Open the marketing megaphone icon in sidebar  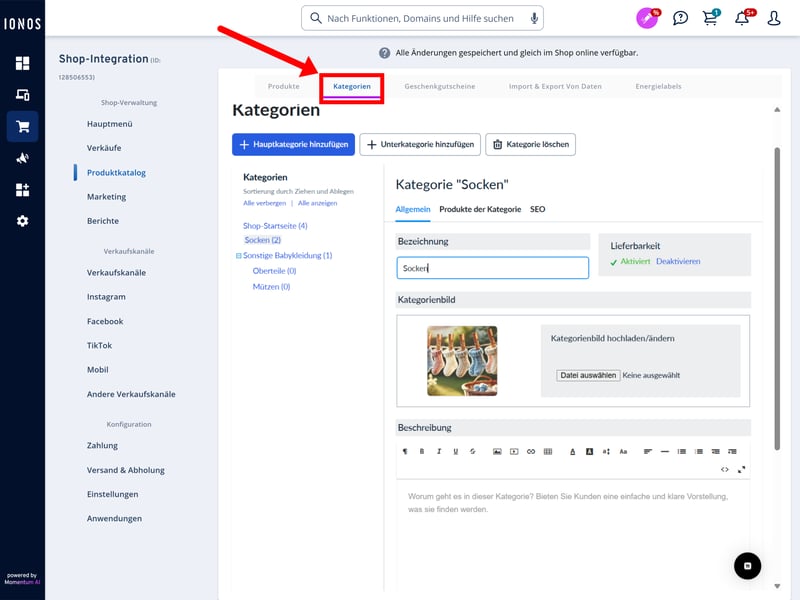(x=22, y=158)
